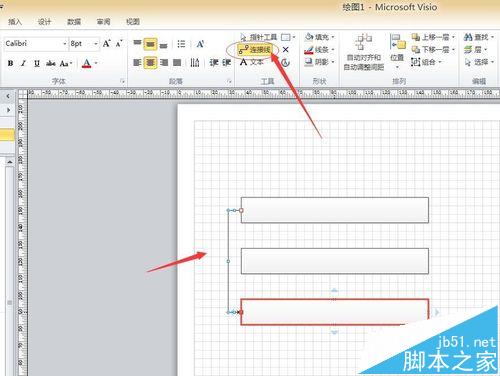Click the text direction icon
This screenshot has width=500, height=376.
195,63
